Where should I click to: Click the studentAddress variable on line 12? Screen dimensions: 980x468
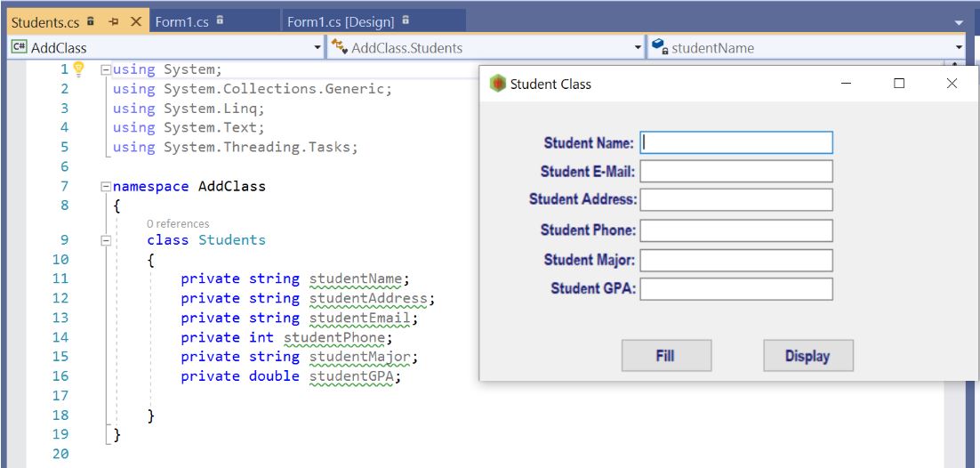point(368,298)
